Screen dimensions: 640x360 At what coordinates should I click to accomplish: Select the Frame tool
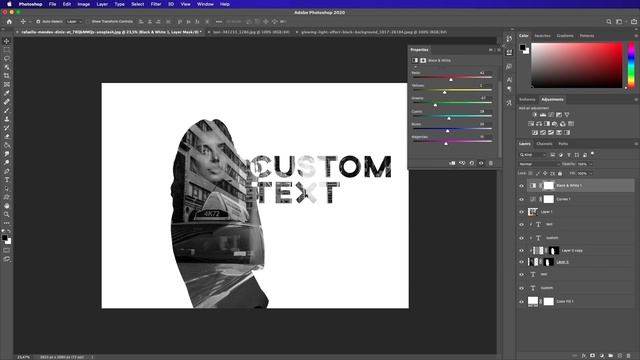(7, 84)
